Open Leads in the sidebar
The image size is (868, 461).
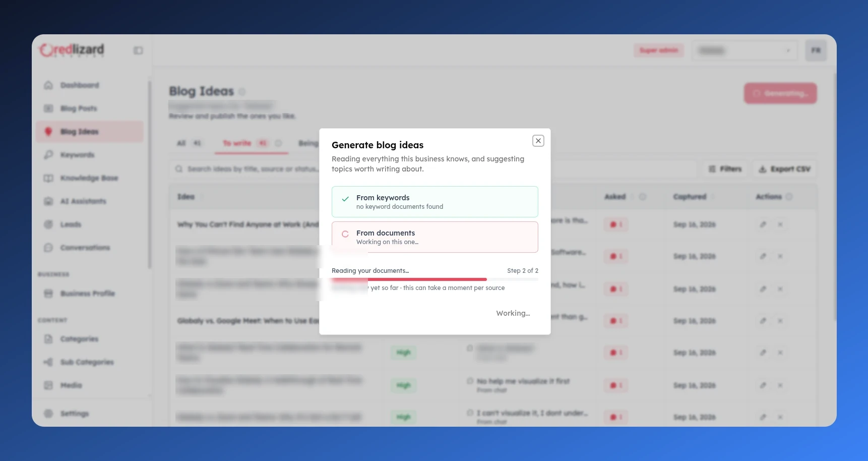[90, 224]
